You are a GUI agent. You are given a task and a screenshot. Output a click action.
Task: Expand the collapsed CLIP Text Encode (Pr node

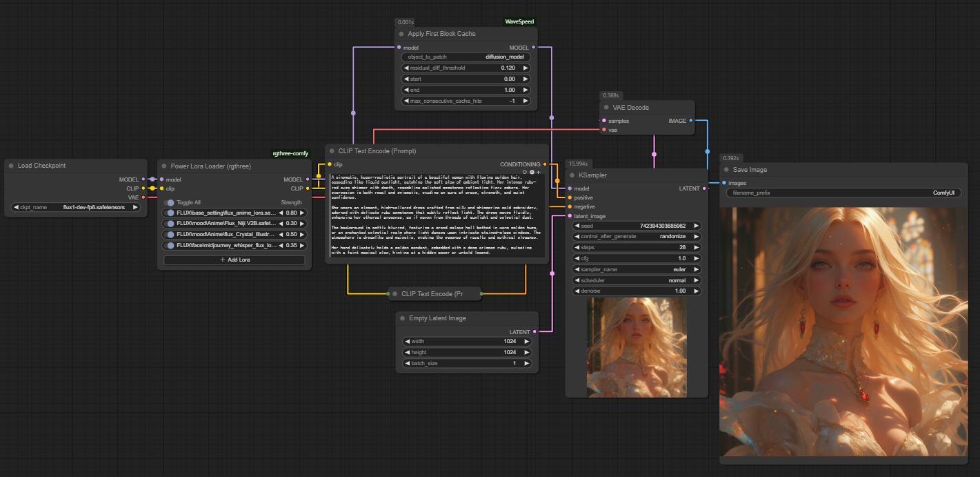point(395,293)
